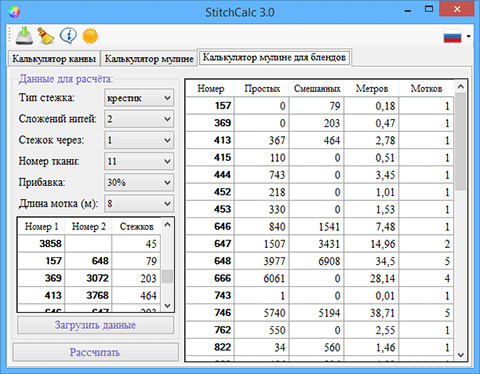
Task: Click thread number 444 in results
Action: click(210, 175)
